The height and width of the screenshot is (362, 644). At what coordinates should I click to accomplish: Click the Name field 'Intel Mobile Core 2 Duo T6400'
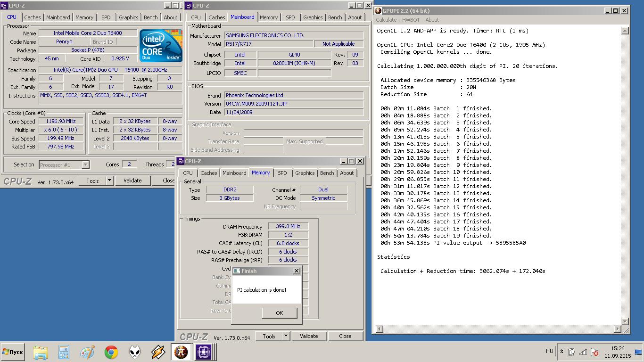coord(88,33)
